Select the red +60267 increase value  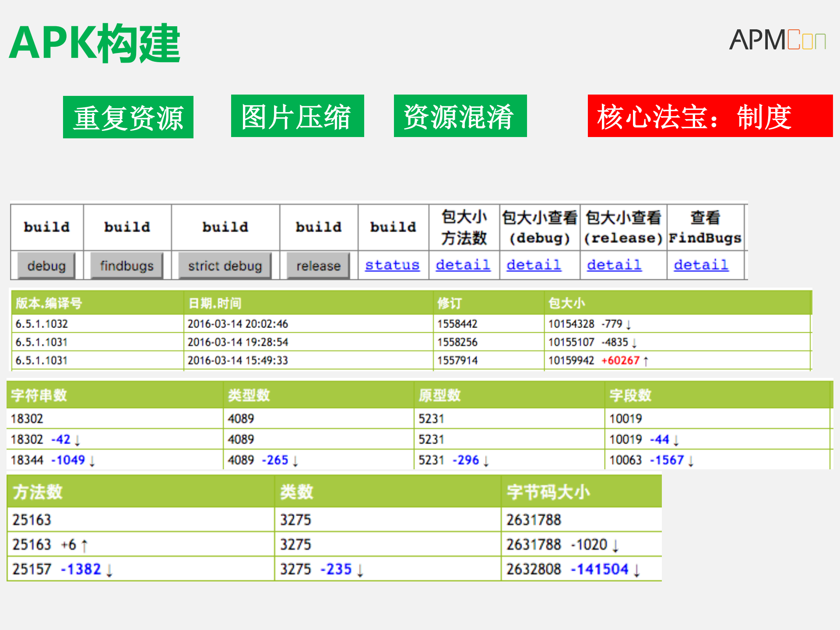click(x=622, y=360)
